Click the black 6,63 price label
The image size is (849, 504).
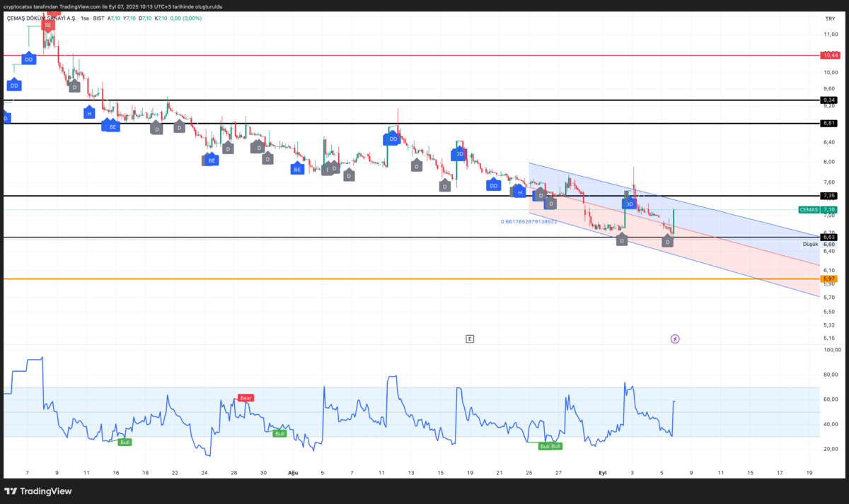point(829,237)
